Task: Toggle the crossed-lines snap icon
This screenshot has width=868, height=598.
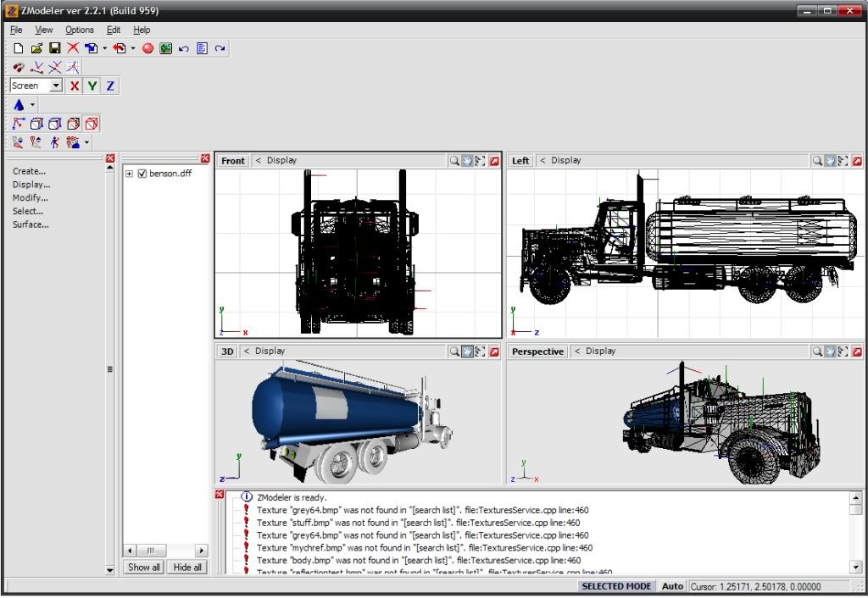Action: tap(55, 68)
